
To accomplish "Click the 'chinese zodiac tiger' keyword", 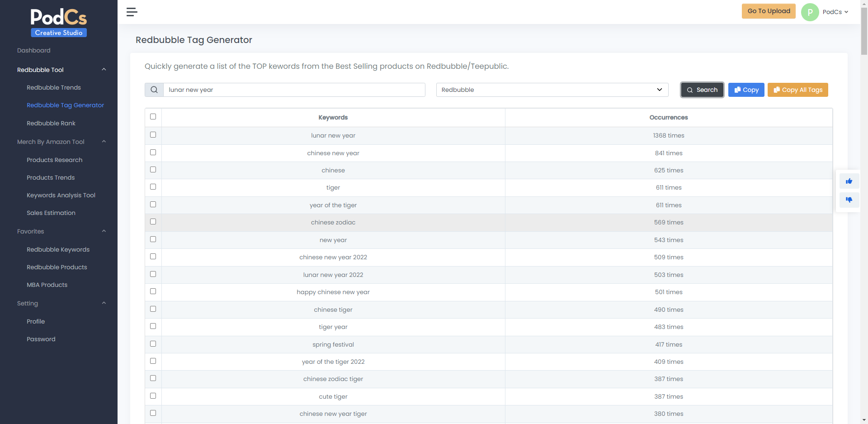I will click(333, 379).
